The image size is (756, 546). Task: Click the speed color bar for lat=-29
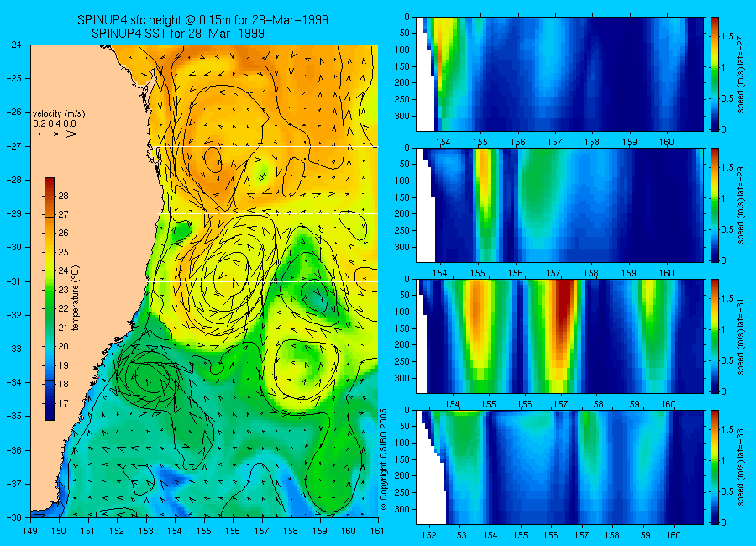click(x=714, y=205)
